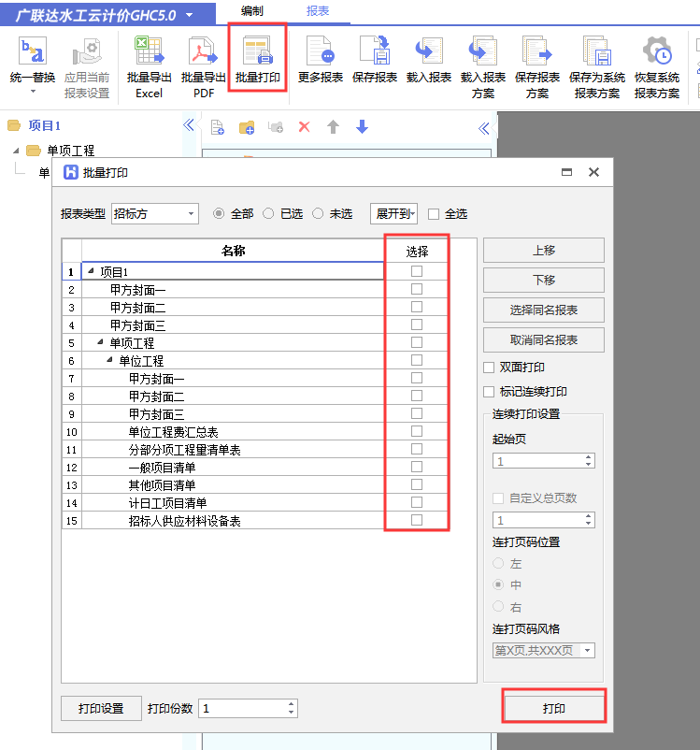Maximize the 批量打印 dialog
Image resolution: width=700 pixels, height=750 pixels.
[x=566, y=172]
